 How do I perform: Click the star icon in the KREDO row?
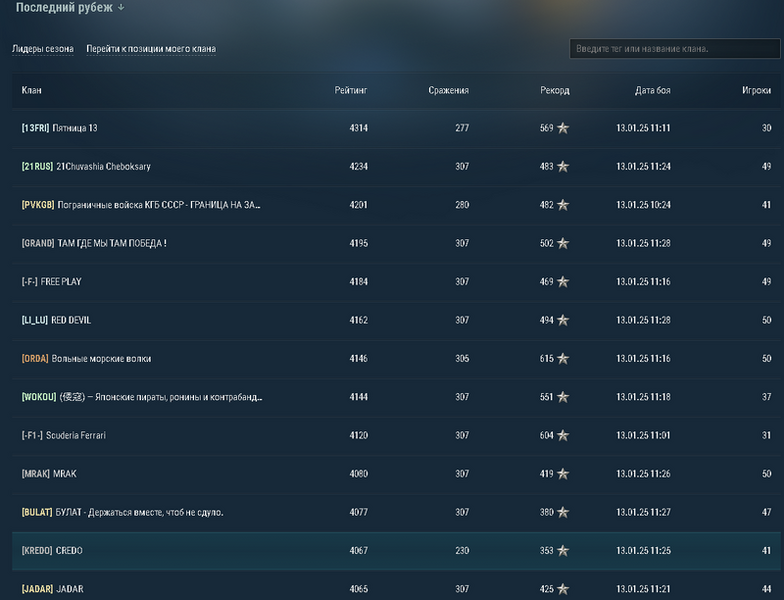[563, 551]
